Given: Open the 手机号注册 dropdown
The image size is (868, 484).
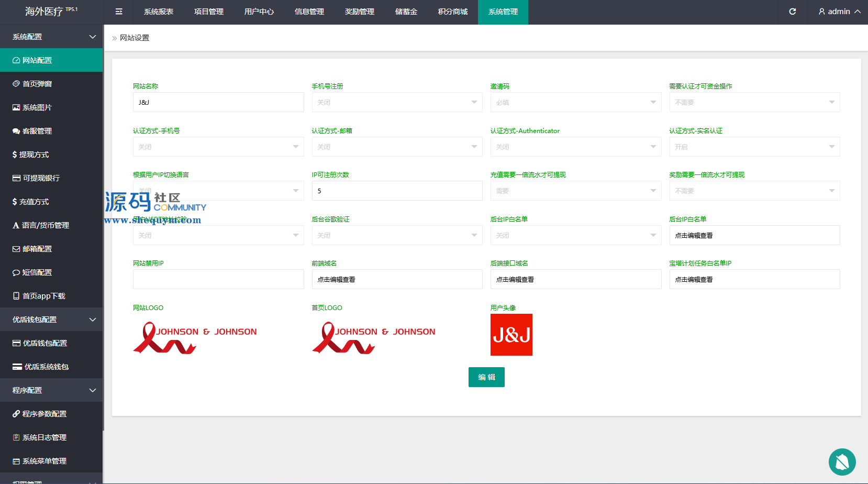Looking at the screenshot, I should coord(397,102).
